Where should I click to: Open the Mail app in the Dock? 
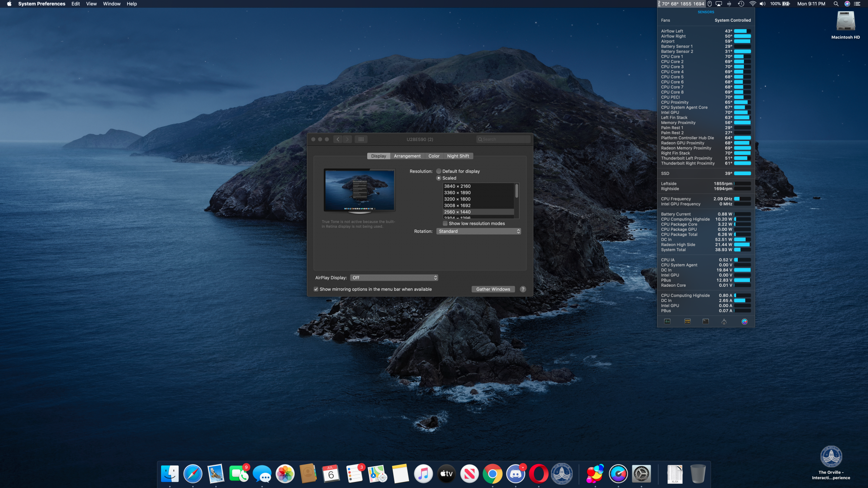tap(216, 474)
